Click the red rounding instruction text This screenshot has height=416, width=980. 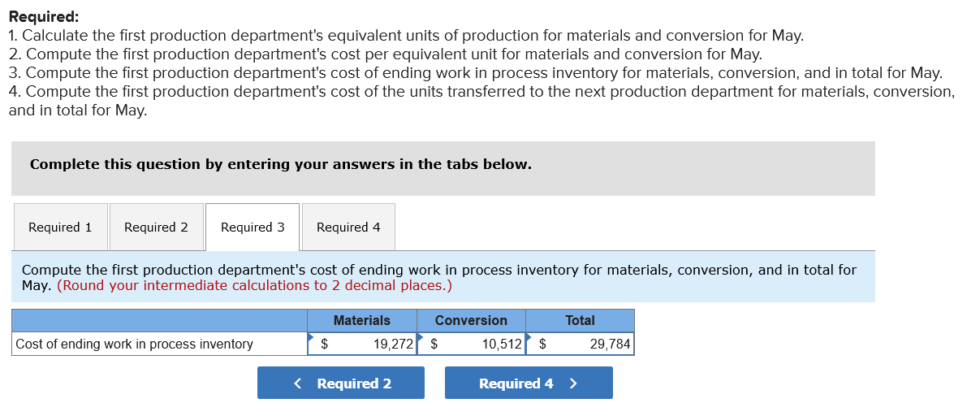(x=254, y=286)
